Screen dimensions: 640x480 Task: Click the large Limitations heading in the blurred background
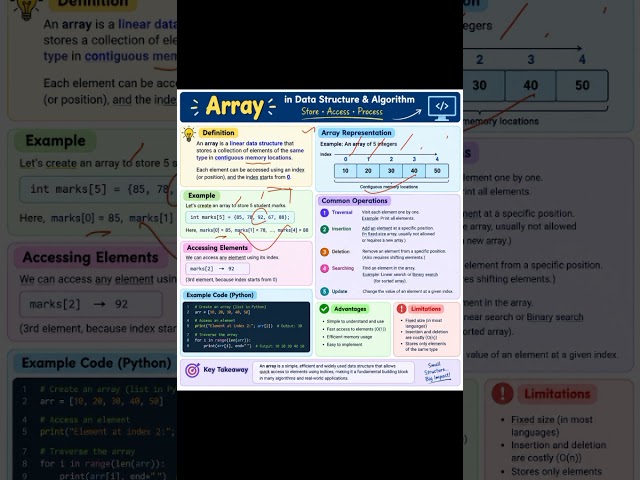click(x=557, y=394)
